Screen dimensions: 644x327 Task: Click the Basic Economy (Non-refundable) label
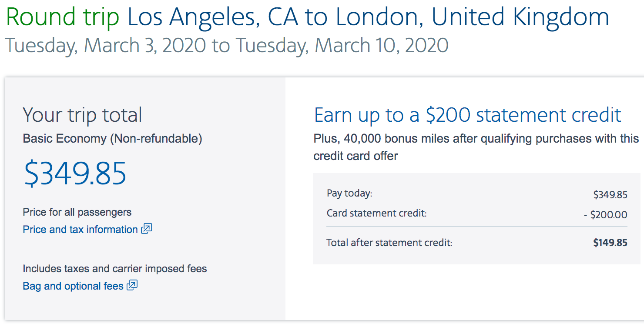[x=112, y=139]
